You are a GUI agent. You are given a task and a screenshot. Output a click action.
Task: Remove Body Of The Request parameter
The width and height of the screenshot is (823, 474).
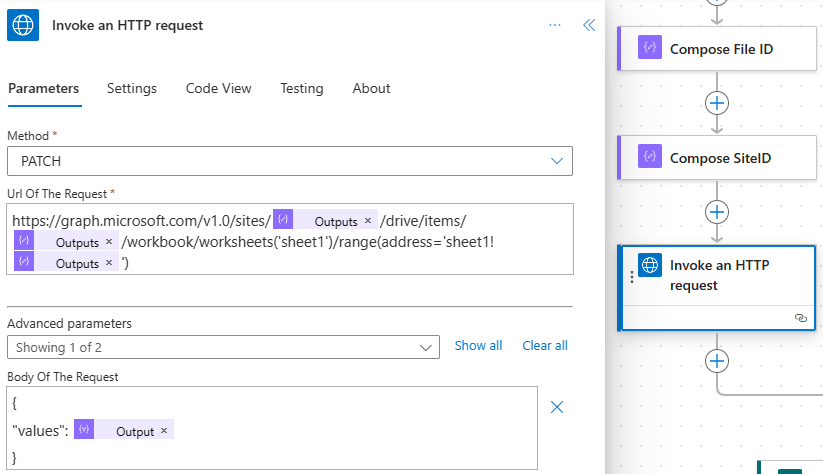(558, 406)
